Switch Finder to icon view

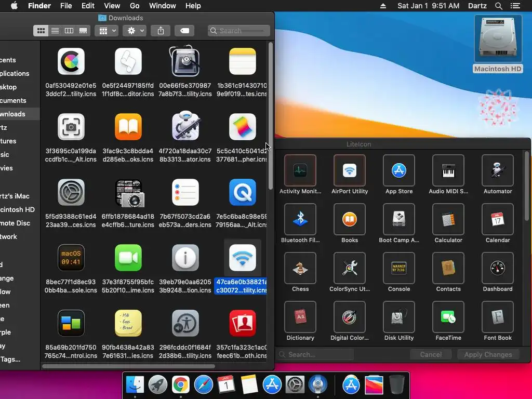41,31
